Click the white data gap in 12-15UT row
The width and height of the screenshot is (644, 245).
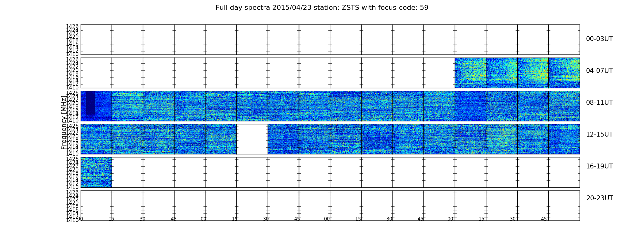point(252,139)
